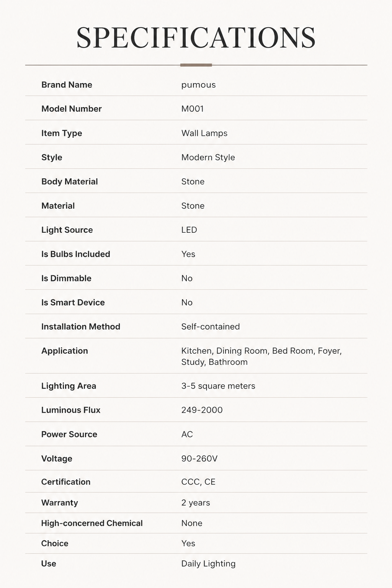Click the Item Type label

tap(62, 133)
